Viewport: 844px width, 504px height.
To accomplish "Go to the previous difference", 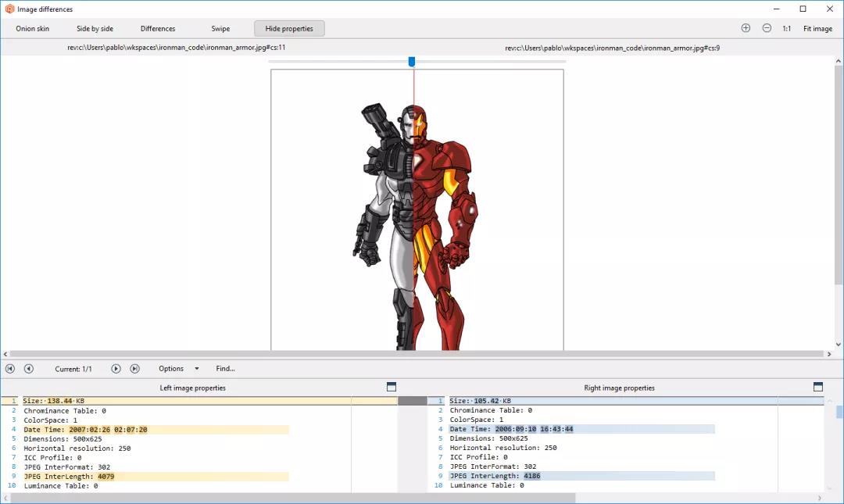I will click(29, 369).
